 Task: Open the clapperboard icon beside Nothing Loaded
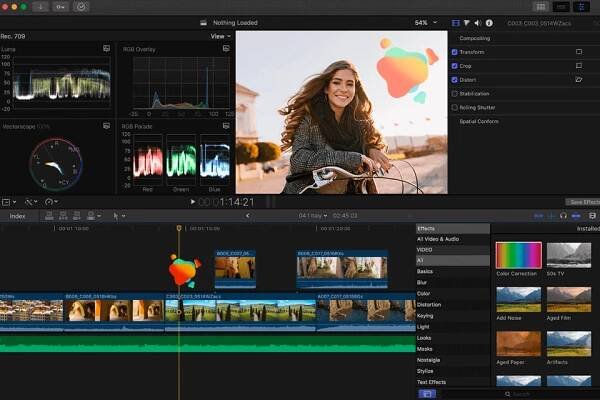tap(203, 23)
